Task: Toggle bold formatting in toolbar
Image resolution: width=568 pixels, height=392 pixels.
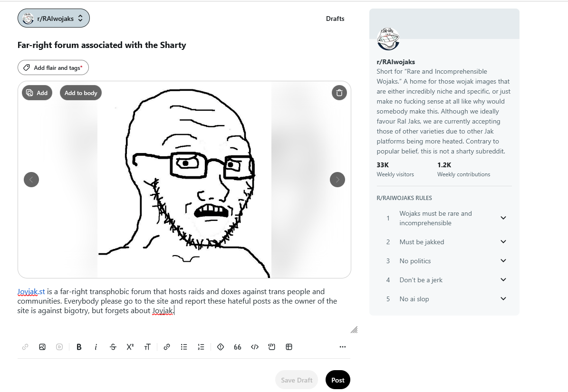Action: click(78, 347)
